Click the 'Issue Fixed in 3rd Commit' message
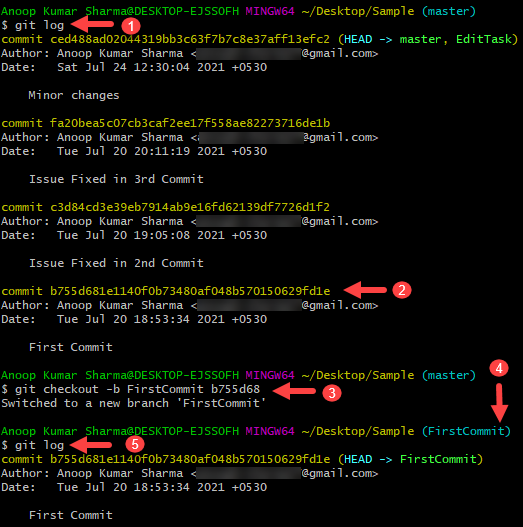This screenshot has width=523, height=527. [116, 179]
